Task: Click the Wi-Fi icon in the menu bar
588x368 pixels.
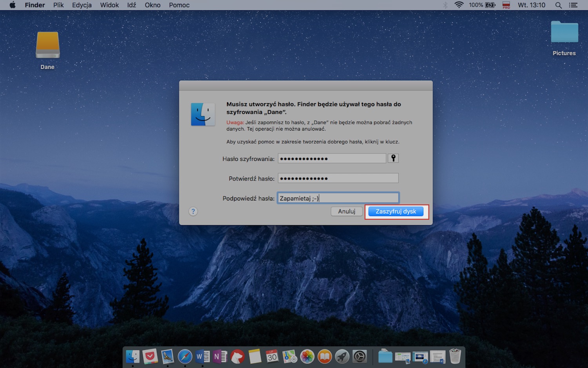Action: click(458, 5)
